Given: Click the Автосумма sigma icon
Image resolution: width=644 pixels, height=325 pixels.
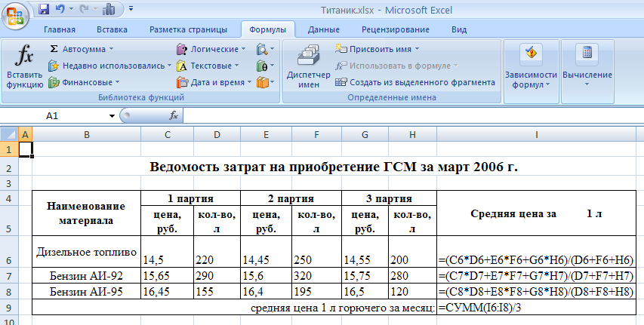Looking at the screenshot, I should point(54,49).
